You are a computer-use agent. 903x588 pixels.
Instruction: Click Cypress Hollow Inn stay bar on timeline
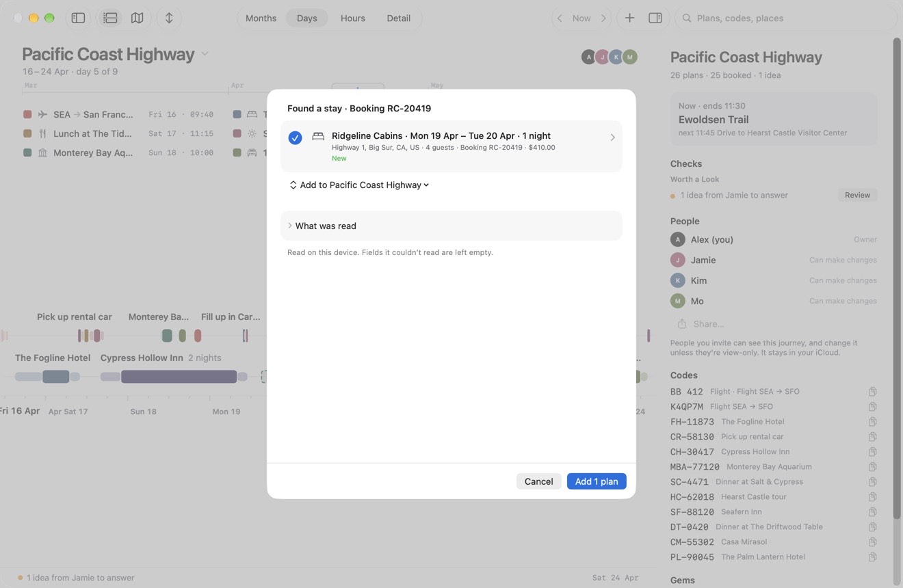[x=179, y=377]
